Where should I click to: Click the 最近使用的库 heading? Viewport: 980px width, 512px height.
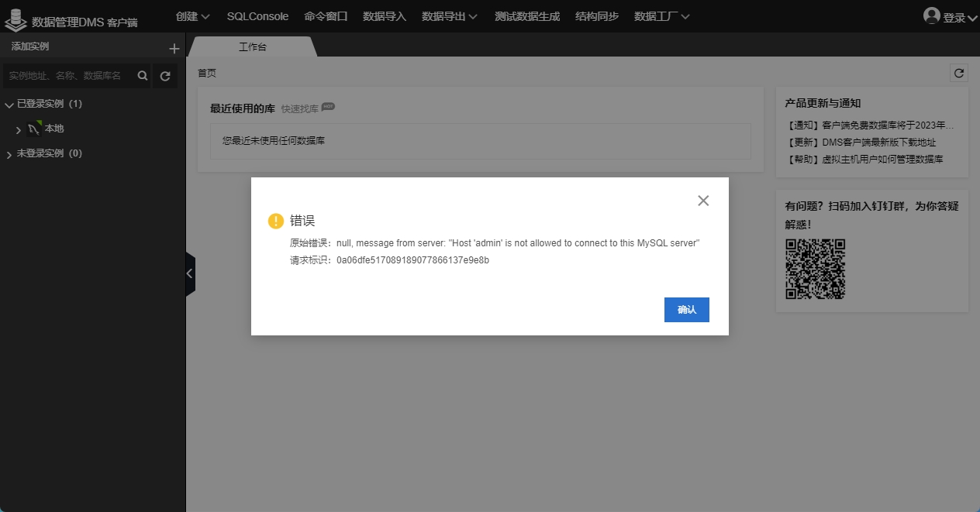click(x=243, y=108)
